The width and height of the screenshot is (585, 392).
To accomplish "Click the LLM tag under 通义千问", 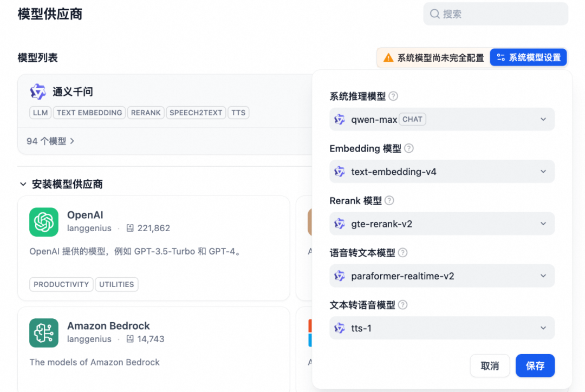I will tap(40, 113).
